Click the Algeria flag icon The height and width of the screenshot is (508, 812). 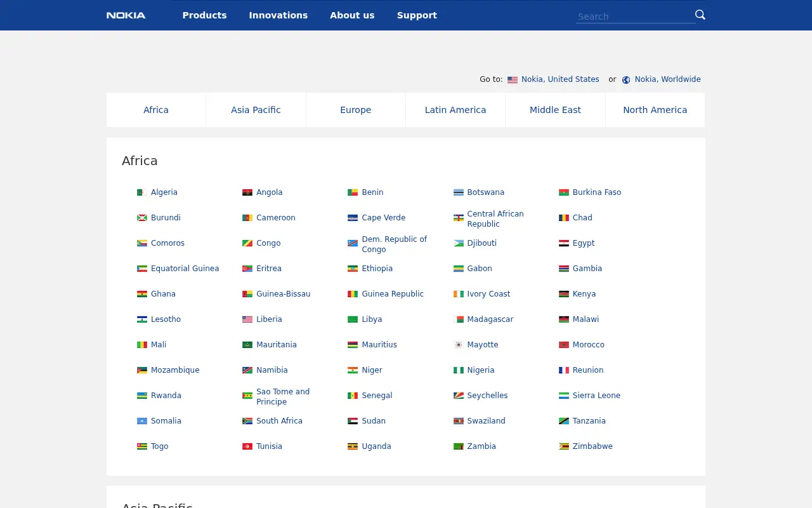[142, 192]
